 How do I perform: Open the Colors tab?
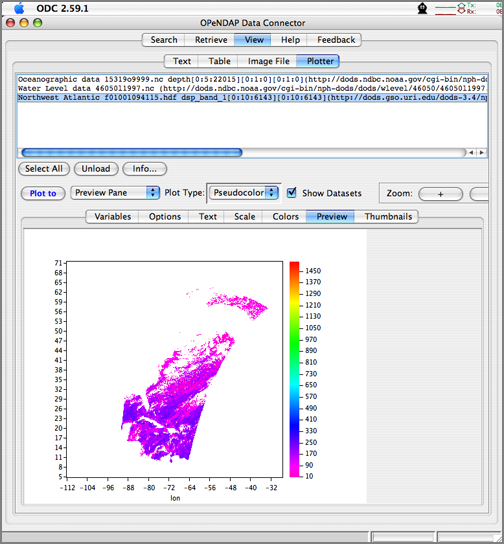pos(285,216)
